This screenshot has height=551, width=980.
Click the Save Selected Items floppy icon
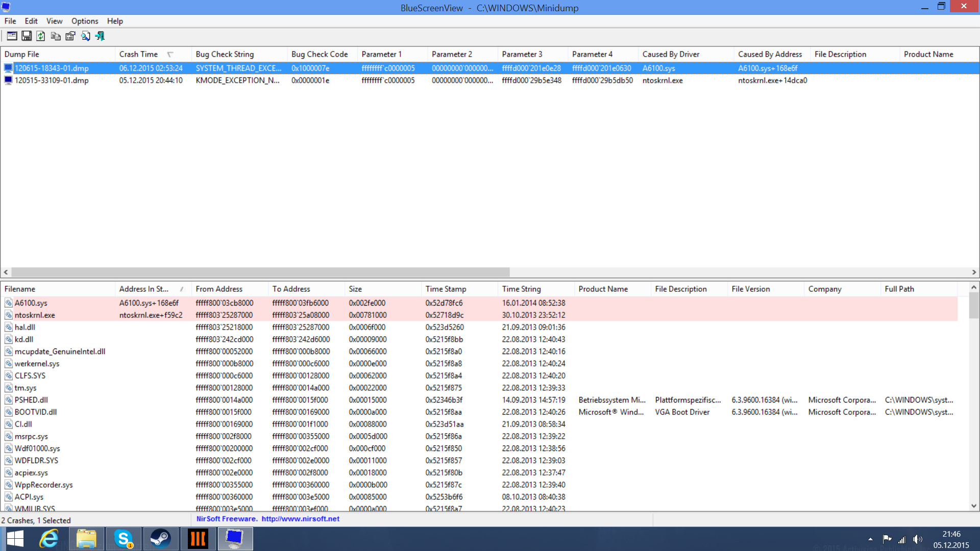click(x=27, y=36)
